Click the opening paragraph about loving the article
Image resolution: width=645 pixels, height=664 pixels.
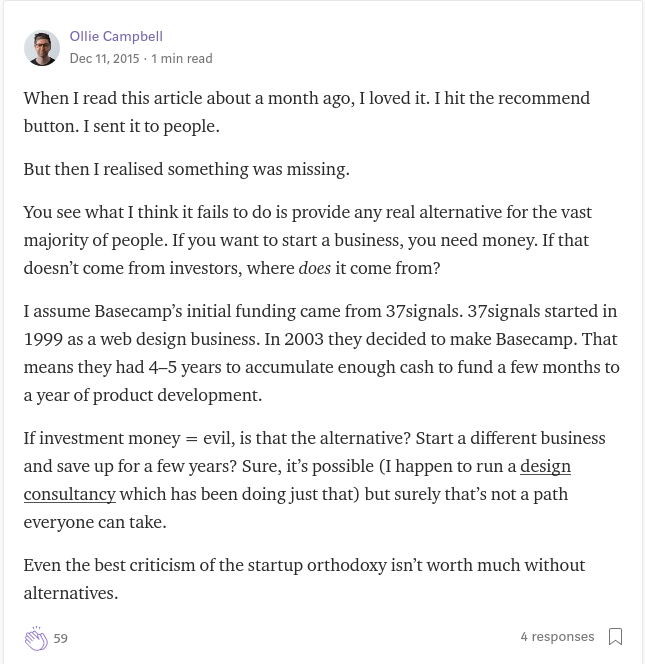(307, 112)
